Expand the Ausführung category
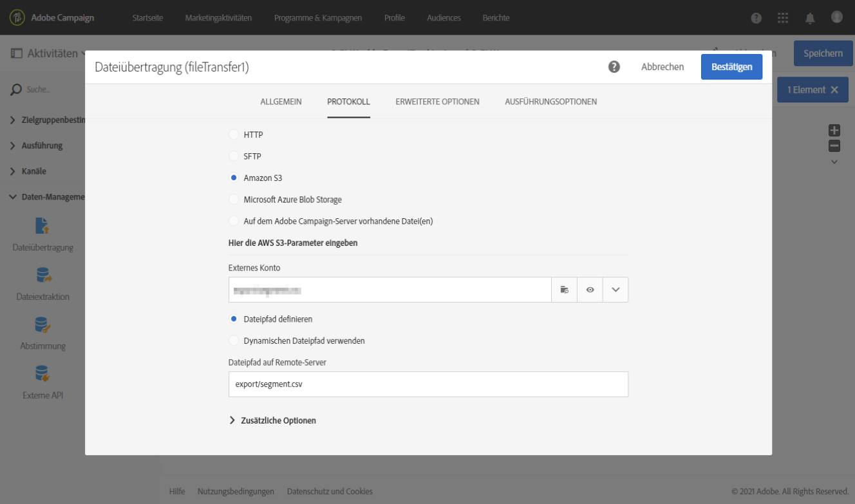Viewport: 855px width, 504px height. pyautogui.click(x=13, y=145)
